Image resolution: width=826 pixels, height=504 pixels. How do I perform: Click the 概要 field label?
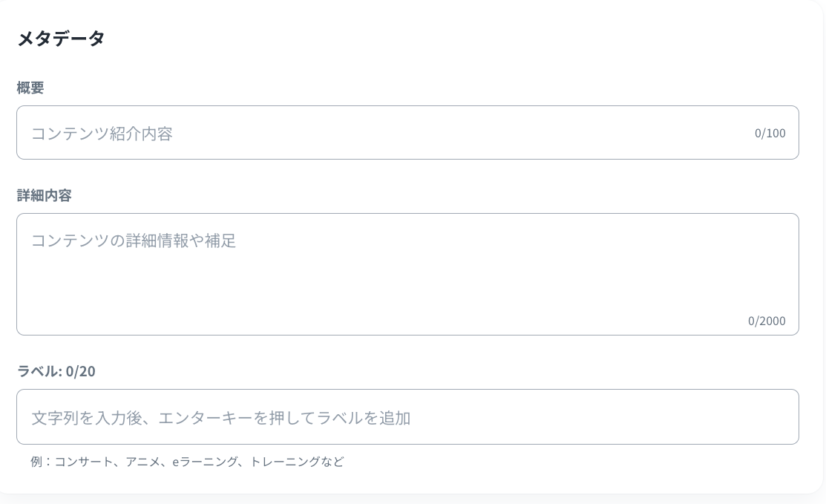[30, 88]
